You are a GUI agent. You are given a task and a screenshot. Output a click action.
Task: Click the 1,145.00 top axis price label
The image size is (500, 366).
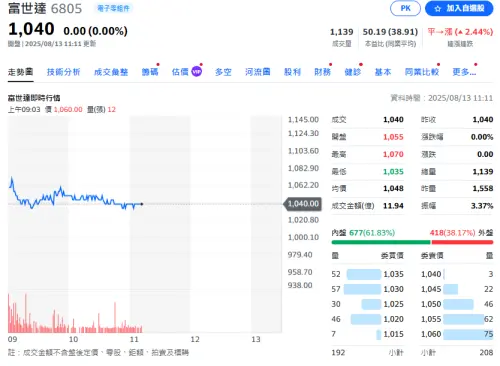coord(303,119)
